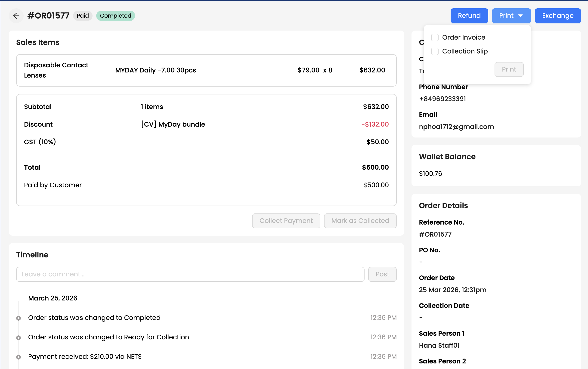The height and width of the screenshot is (369, 588).
Task: Click the customer email nphoa1712@gmail.com
Action: [x=456, y=127]
